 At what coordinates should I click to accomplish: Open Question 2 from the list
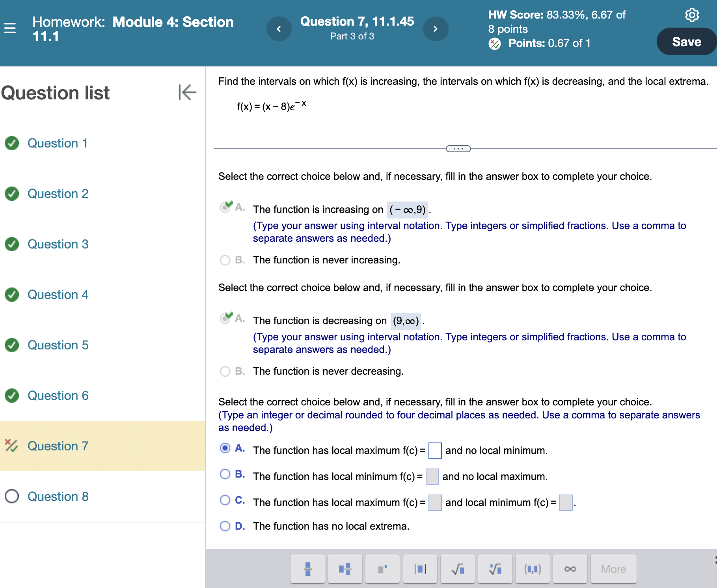coord(58,194)
